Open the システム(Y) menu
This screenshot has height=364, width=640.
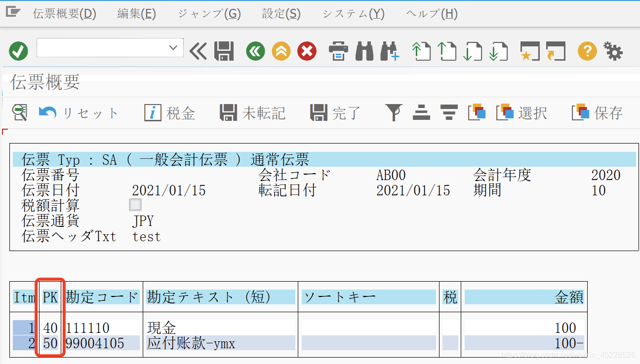tap(353, 14)
